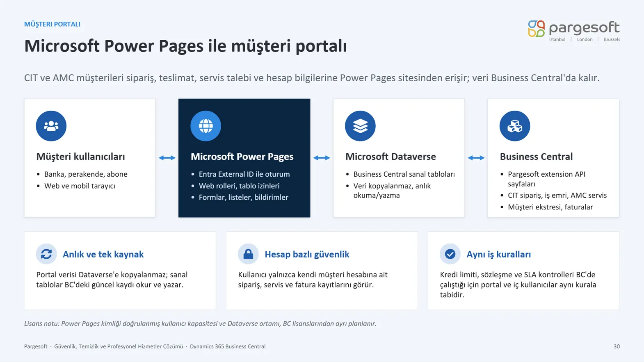
Task: Select arrow between Dataverse and Business Central
Action: point(476,158)
